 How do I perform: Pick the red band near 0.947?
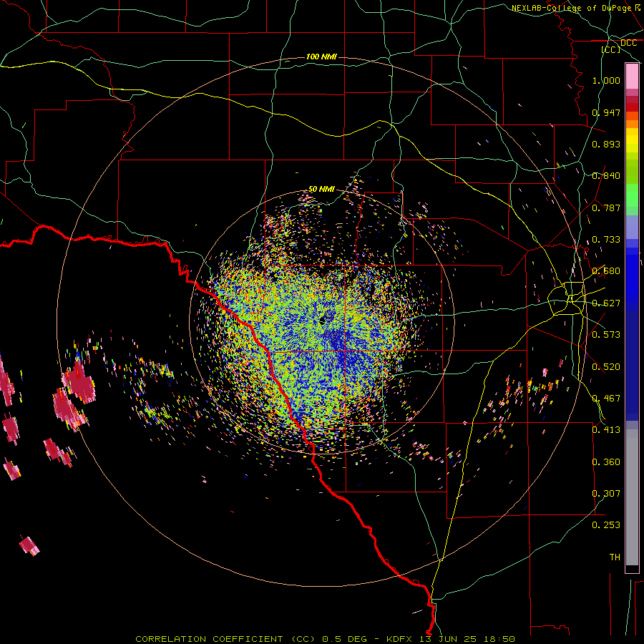pos(632,107)
